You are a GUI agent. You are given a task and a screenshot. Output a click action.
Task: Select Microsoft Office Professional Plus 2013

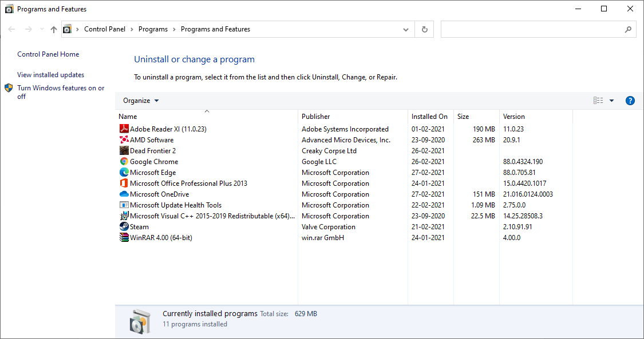click(188, 184)
